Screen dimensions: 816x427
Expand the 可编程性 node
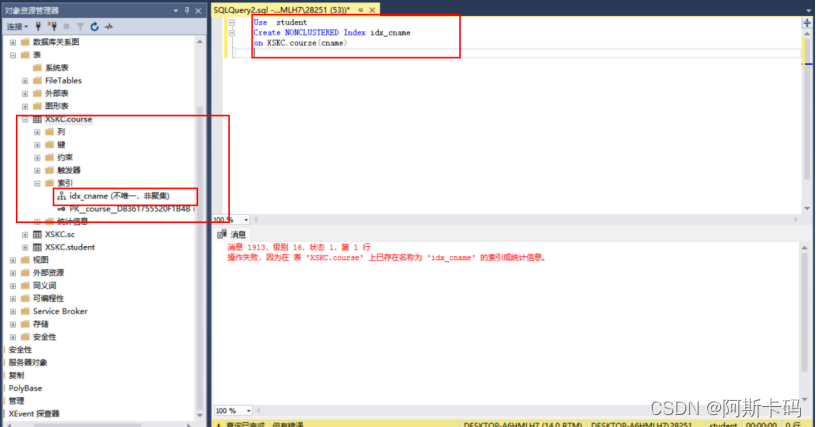tap(13, 299)
